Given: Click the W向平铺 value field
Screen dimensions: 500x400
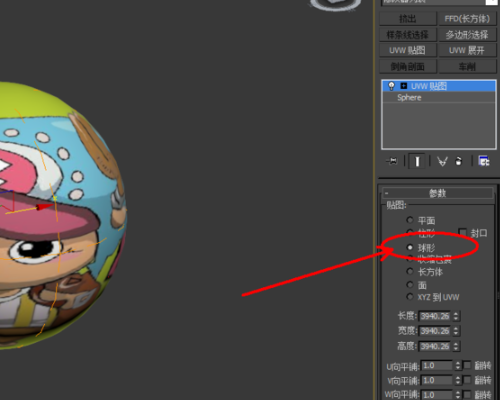Looking at the screenshot, I should (x=437, y=395).
